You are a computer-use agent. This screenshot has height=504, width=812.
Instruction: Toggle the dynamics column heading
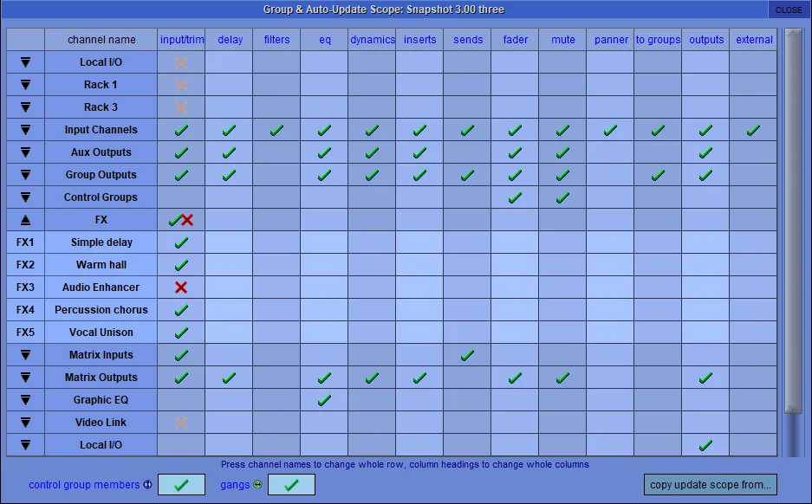coord(373,39)
